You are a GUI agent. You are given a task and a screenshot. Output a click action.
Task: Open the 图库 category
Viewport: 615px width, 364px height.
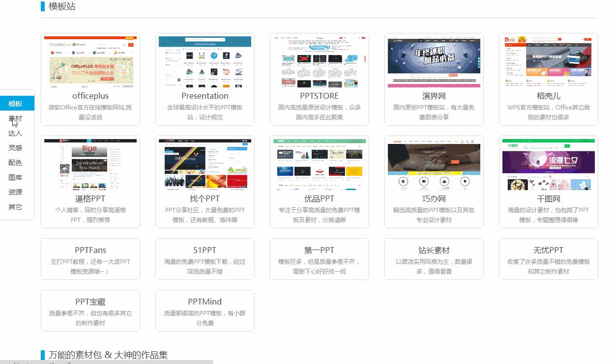click(15, 177)
